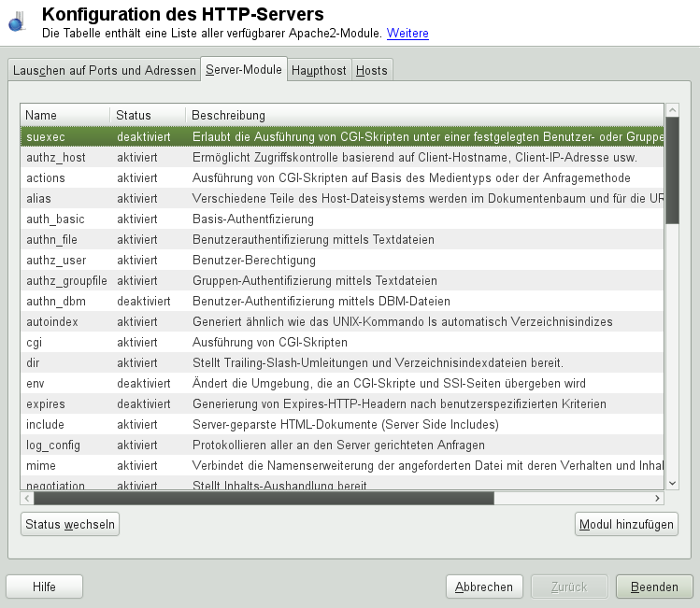Open the Haupthost tab
700x608 pixels.
pyautogui.click(x=319, y=70)
